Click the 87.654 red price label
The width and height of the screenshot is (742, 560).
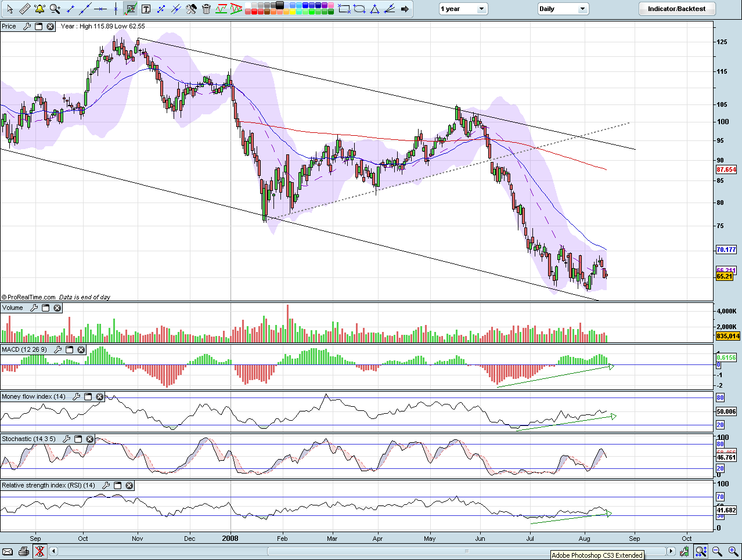(x=726, y=169)
